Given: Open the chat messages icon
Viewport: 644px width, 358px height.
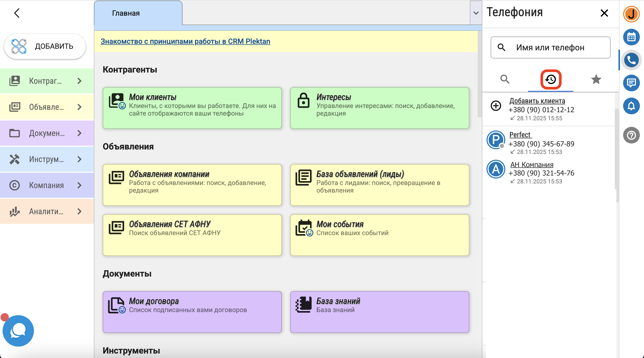Looking at the screenshot, I should (631, 83).
